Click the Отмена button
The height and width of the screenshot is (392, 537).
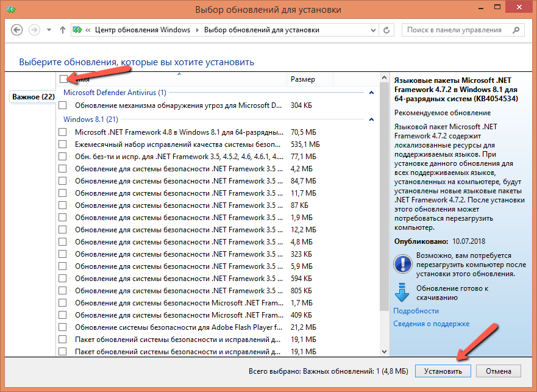click(x=499, y=371)
